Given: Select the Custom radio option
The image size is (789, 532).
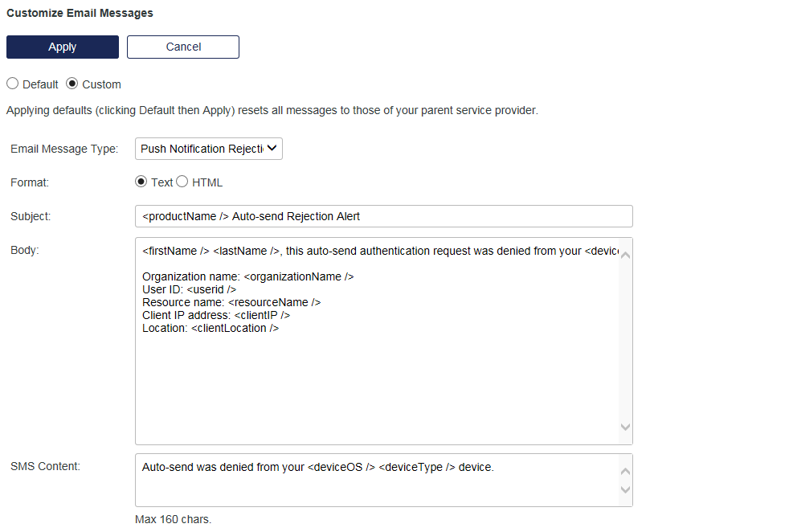Looking at the screenshot, I should [x=72, y=84].
